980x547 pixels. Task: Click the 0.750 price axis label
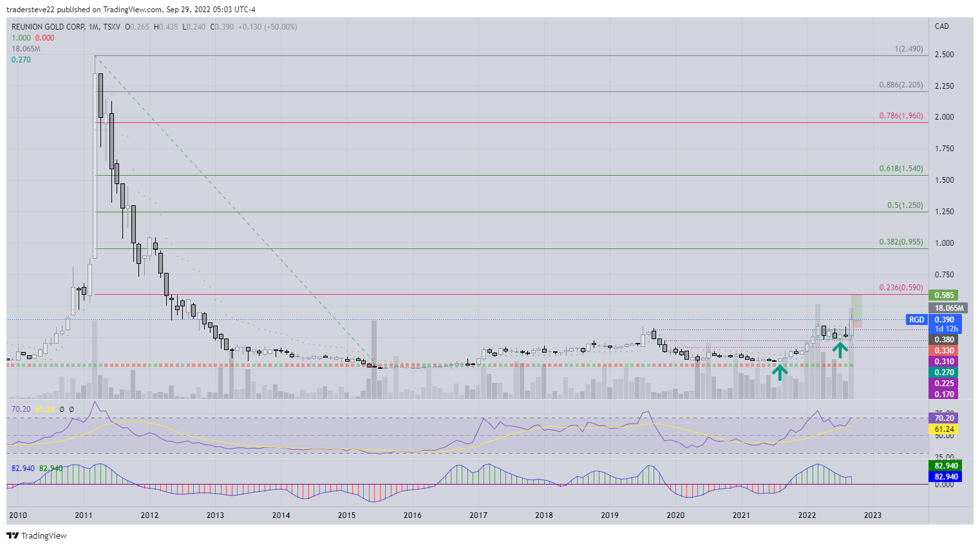[944, 275]
